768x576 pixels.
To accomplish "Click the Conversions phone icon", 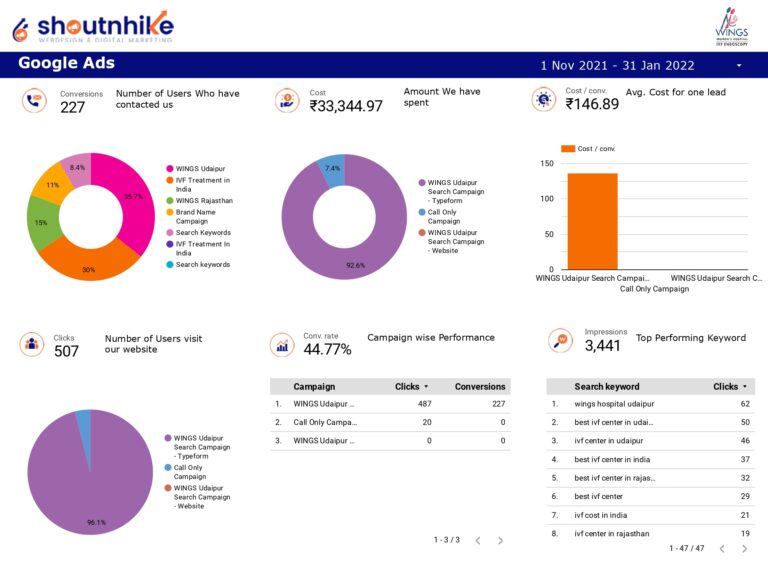I will point(35,100).
